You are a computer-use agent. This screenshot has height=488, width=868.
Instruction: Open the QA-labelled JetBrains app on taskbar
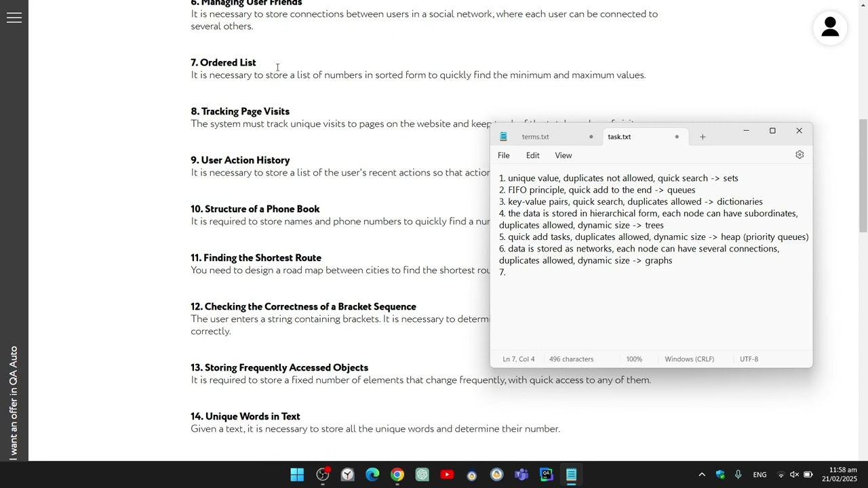tap(547, 474)
